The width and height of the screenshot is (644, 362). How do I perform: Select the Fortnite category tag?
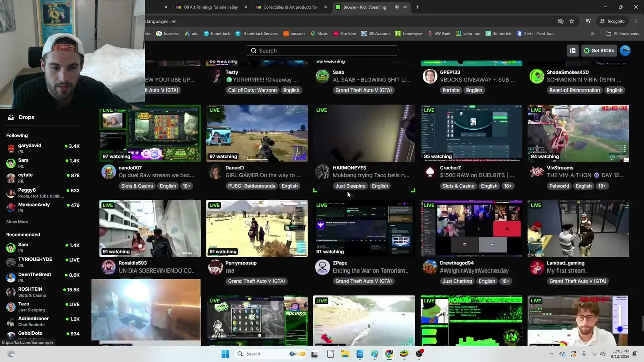(x=451, y=90)
